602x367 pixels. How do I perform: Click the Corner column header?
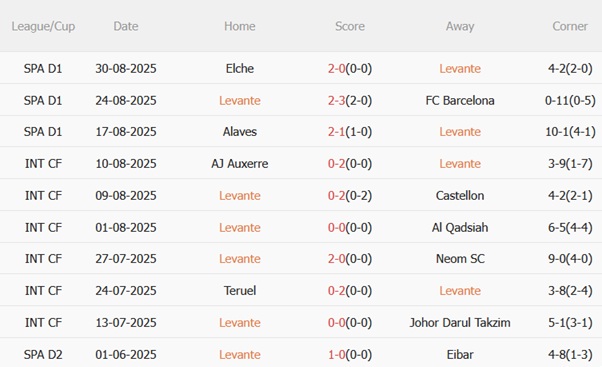(x=570, y=26)
